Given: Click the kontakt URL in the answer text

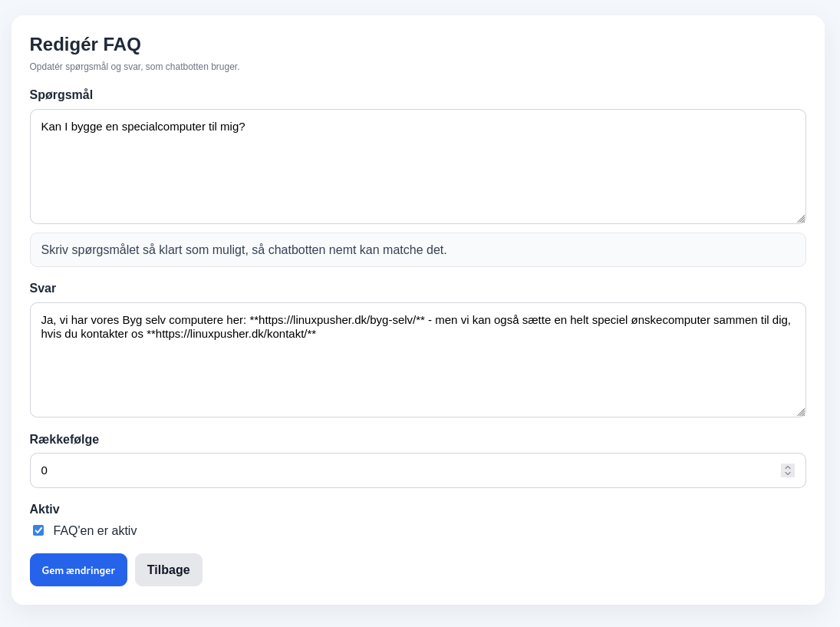Looking at the screenshot, I should coord(231,334).
